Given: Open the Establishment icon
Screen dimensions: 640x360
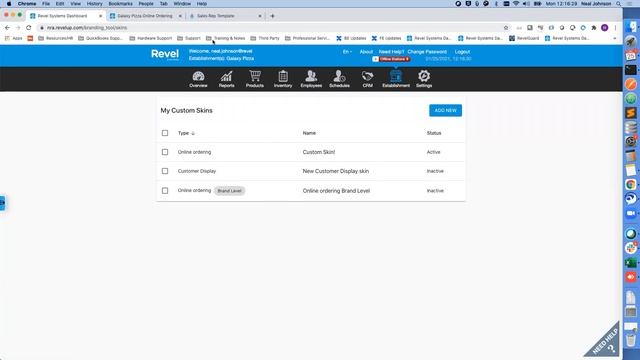Looking at the screenshot, I should (x=396, y=79).
